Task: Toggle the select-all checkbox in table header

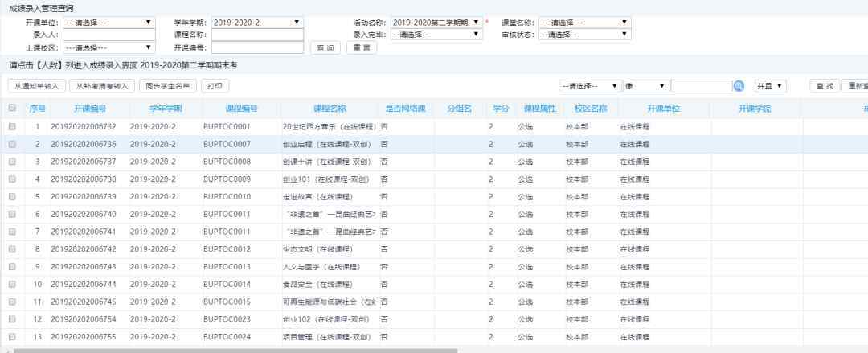Action: [12, 108]
